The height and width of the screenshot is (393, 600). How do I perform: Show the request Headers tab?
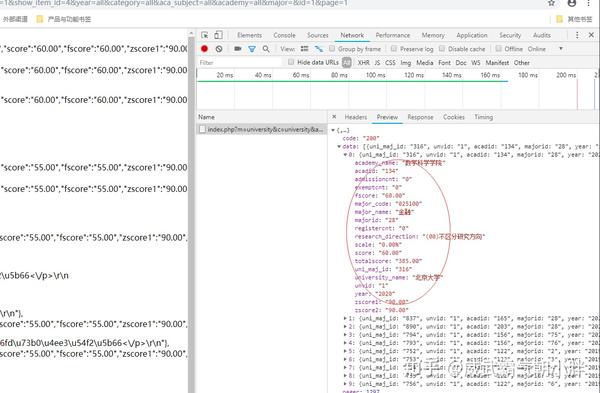(355, 117)
